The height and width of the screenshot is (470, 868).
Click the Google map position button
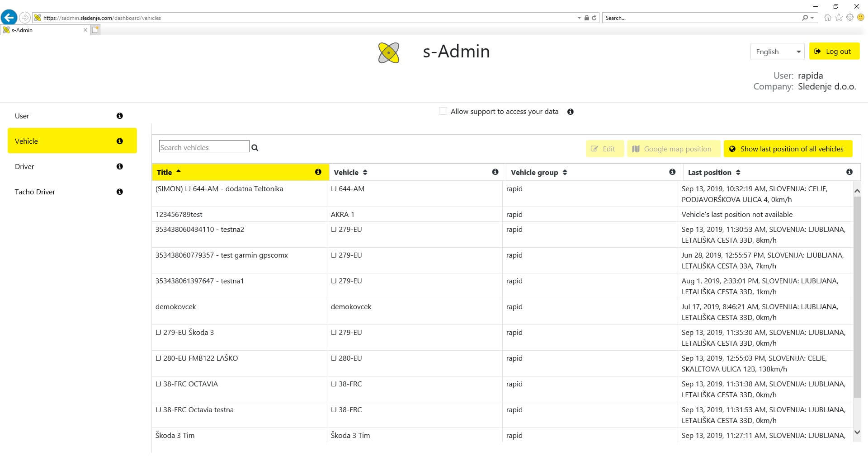pyautogui.click(x=673, y=149)
